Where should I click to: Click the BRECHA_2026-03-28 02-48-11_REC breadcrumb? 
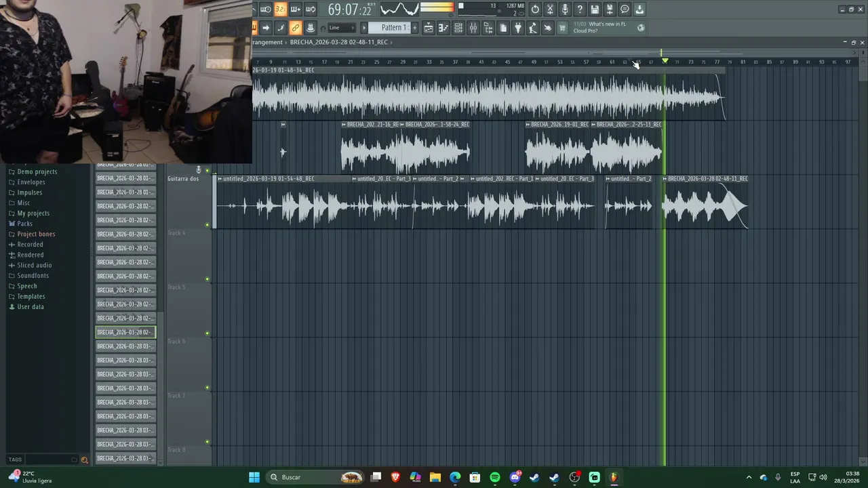click(339, 42)
